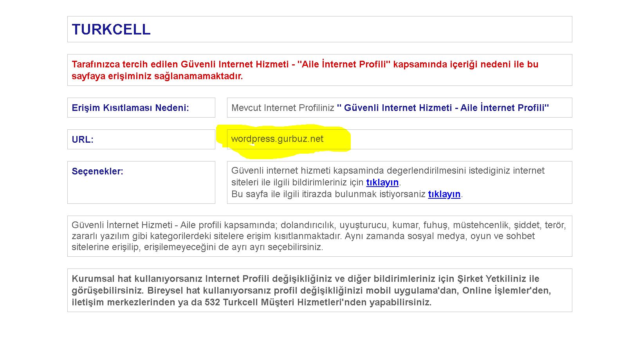Click the 'Seçenekler:' label
The image size is (644, 352).
tap(97, 171)
